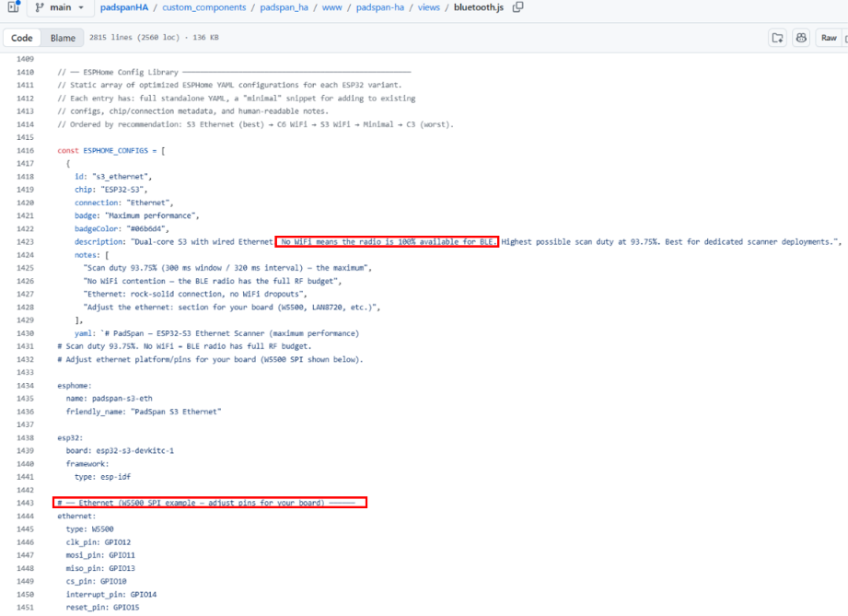The height and width of the screenshot is (616, 848).
Task: Click the open-in-workspace folder icon
Action: 778,38
